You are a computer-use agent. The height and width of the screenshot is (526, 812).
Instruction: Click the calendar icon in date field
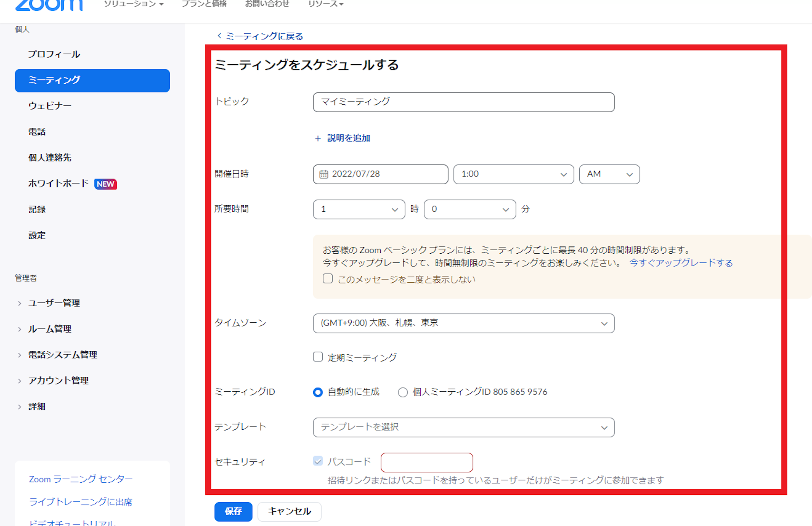point(324,174)
